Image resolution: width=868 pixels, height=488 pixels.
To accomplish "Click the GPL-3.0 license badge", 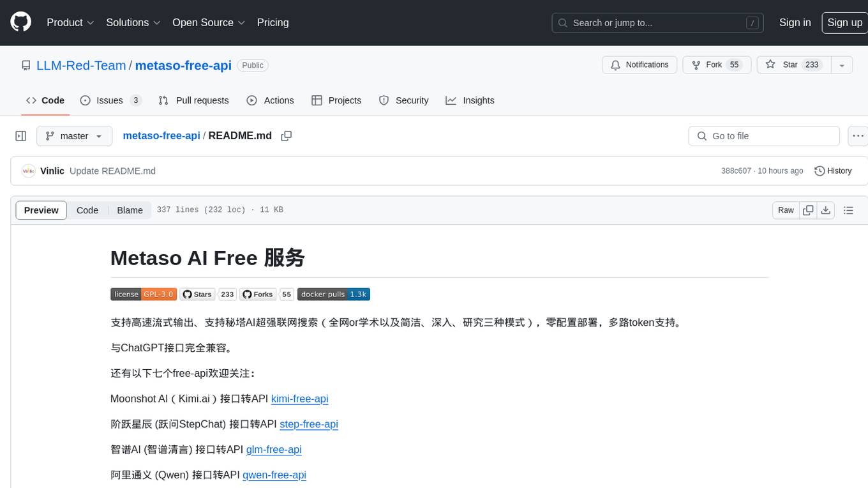I will (x=144, y=294).
